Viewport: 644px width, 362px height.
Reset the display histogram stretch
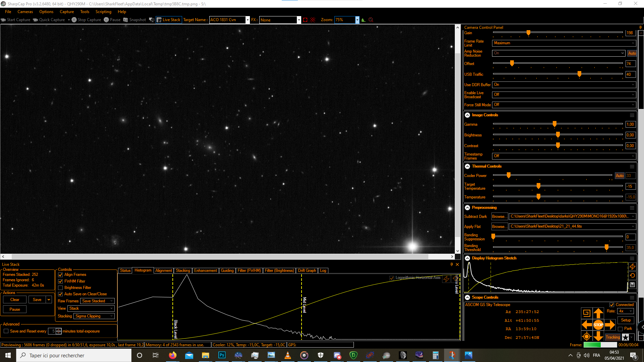click(632, 276)
